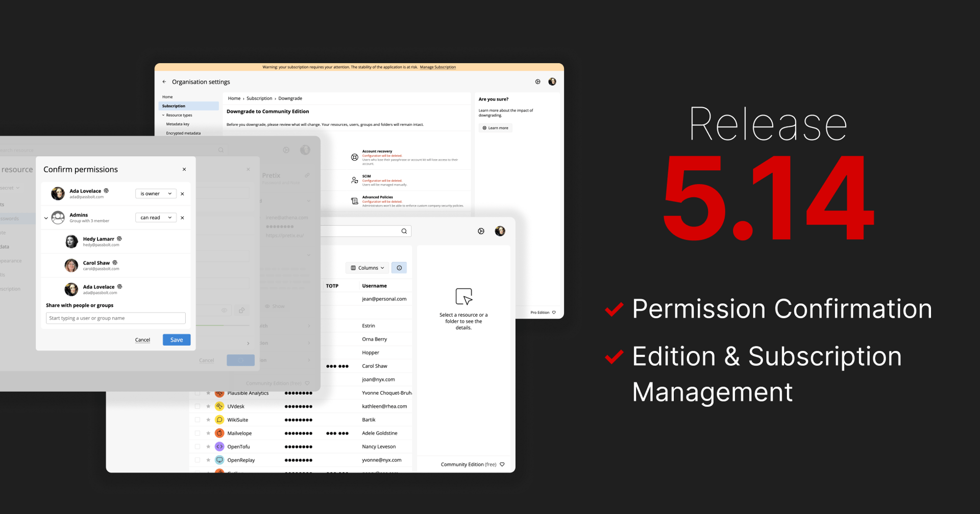The image size is (980, 514).
Task: Click key fingerprint icon next to Hedy Lamarr
Action: [119, 239]
